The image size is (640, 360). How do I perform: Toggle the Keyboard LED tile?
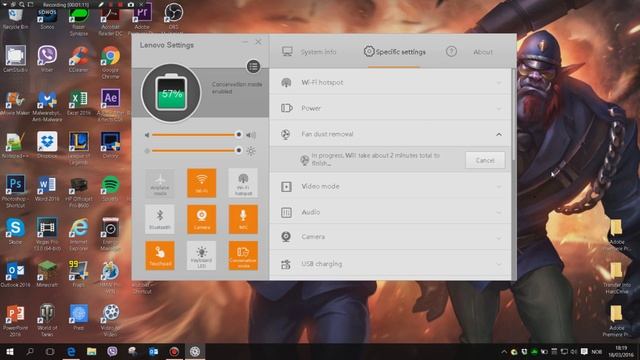[x=202, y=256]
